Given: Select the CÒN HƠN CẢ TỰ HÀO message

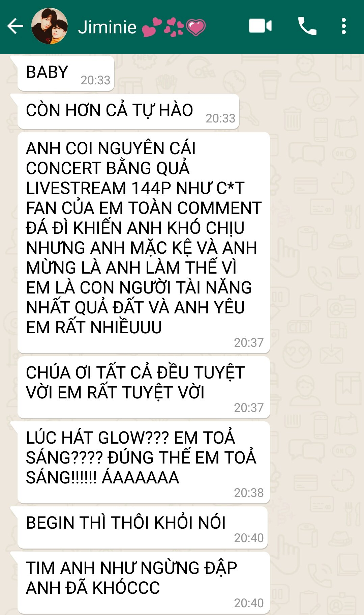Looking at the screenshot, I should 128,111.
